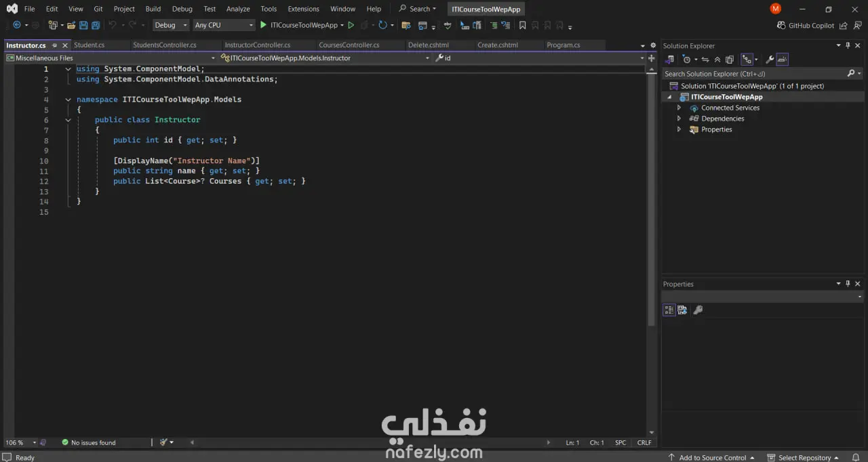Open the Any CPU platform dropdown
868x462 pixels.
coord(223,25)
